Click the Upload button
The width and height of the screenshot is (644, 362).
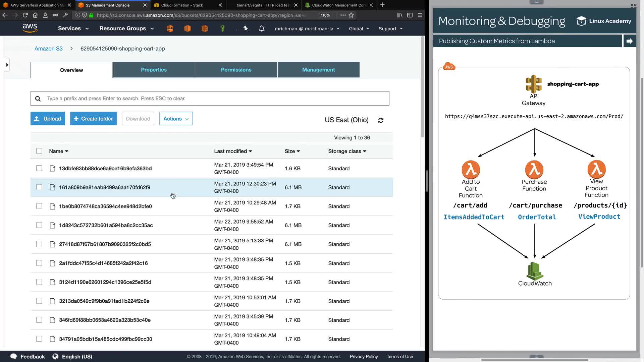pos(48,119)
